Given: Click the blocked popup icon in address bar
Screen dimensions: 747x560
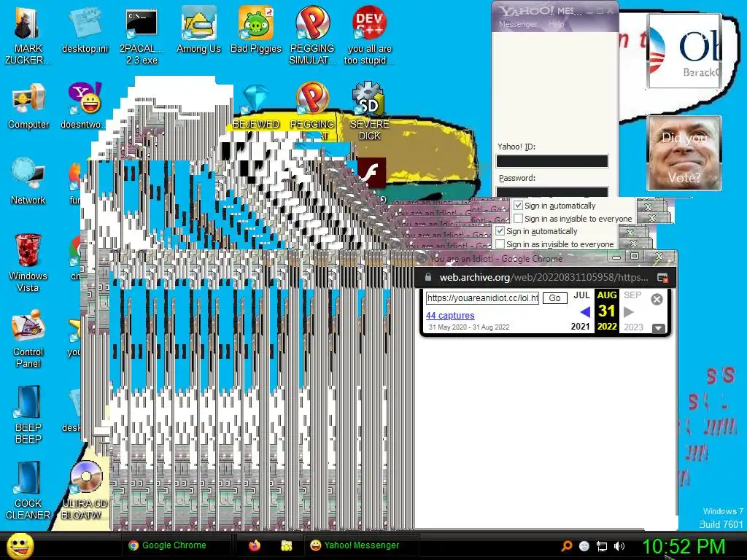Looking at the screenshot, I should tap(662, 278).
